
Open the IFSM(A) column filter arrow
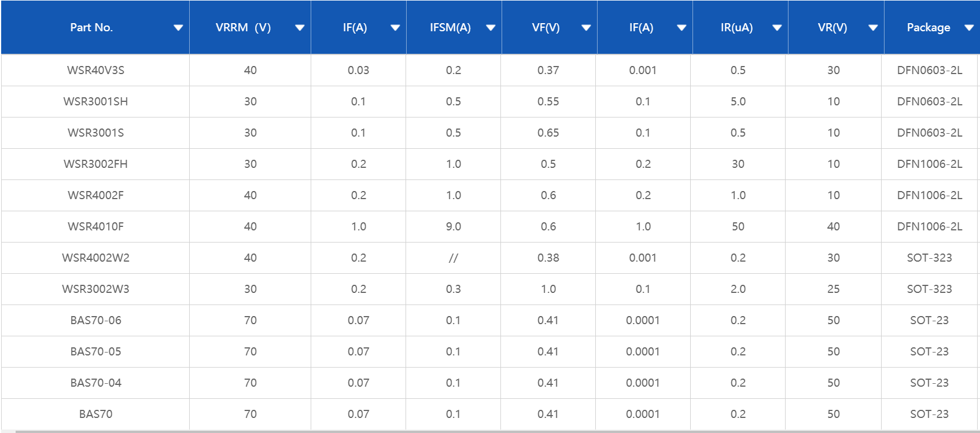point(491,28)
